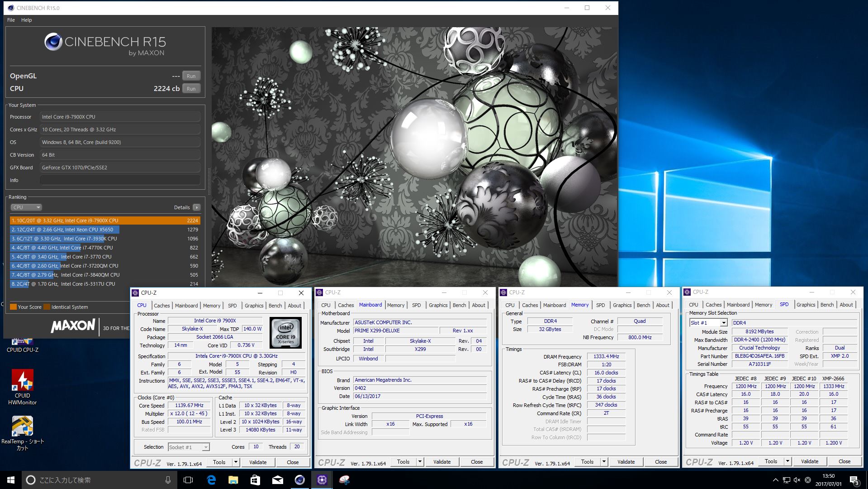
Task: Open the Help menu in Cinebench
Action: pos(26,20)
